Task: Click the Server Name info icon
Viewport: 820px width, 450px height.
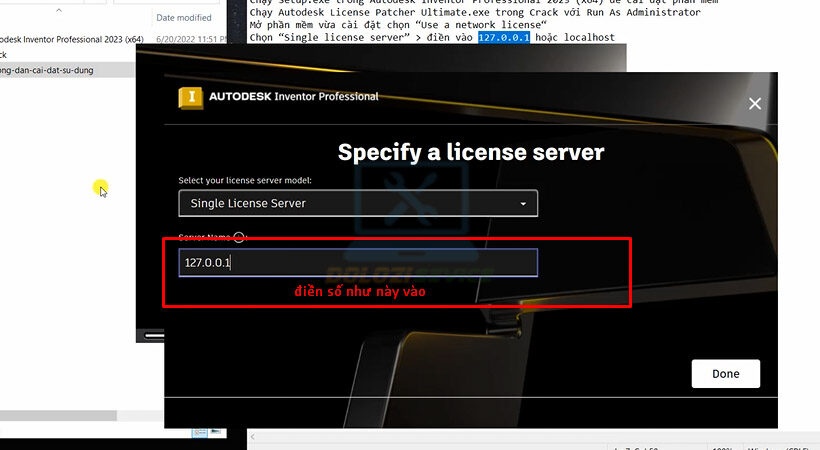Action: coord(239,238)
